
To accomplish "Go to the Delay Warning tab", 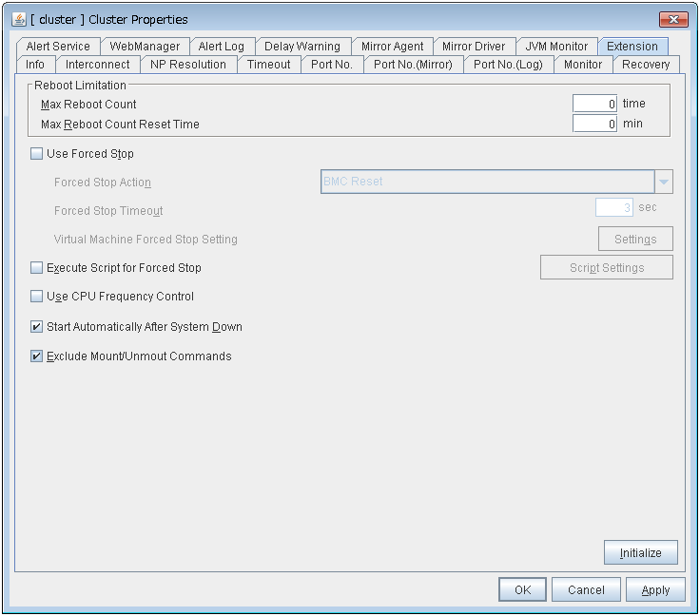I will [x=302, y=47].
